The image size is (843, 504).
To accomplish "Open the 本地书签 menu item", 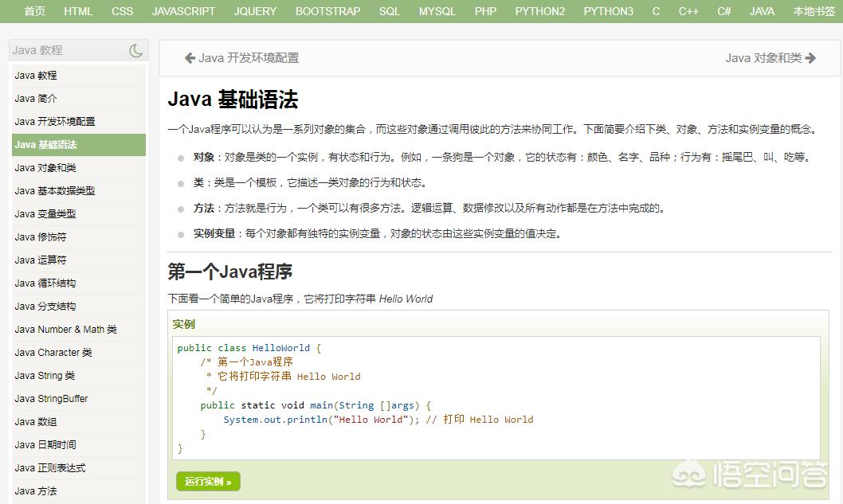I will tap(814, 11).
